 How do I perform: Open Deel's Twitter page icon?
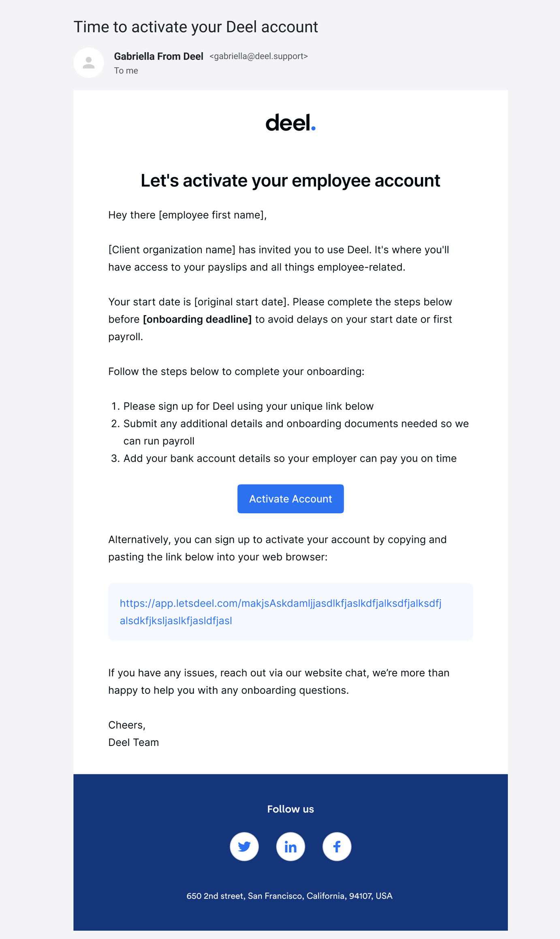(x=244, y=846)
